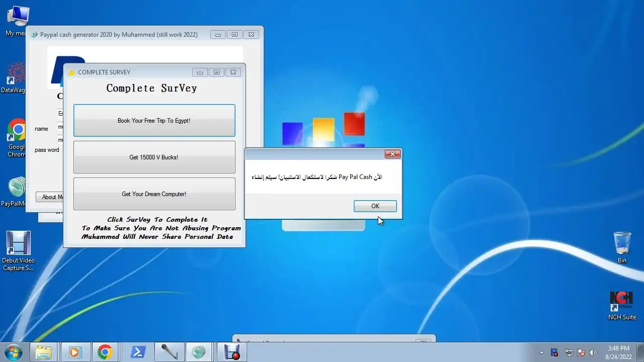The width and height of the screenshot is (644, 362).
Task: Maximize the COMPLETE SURVEY window
Action: 216,72
